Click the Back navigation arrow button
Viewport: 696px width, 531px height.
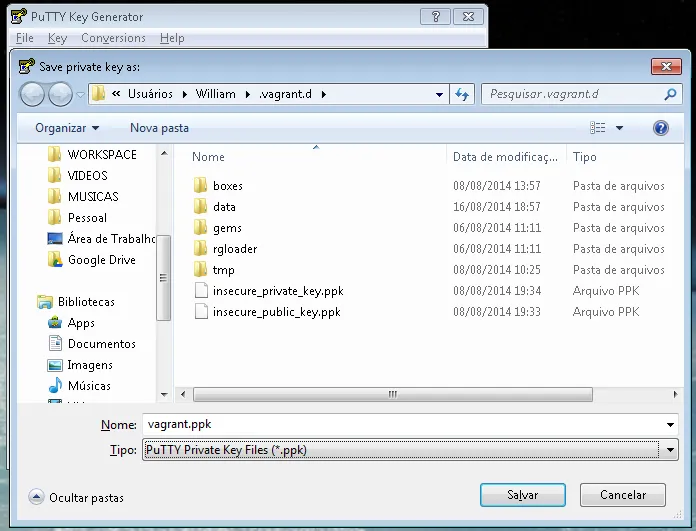32,94
